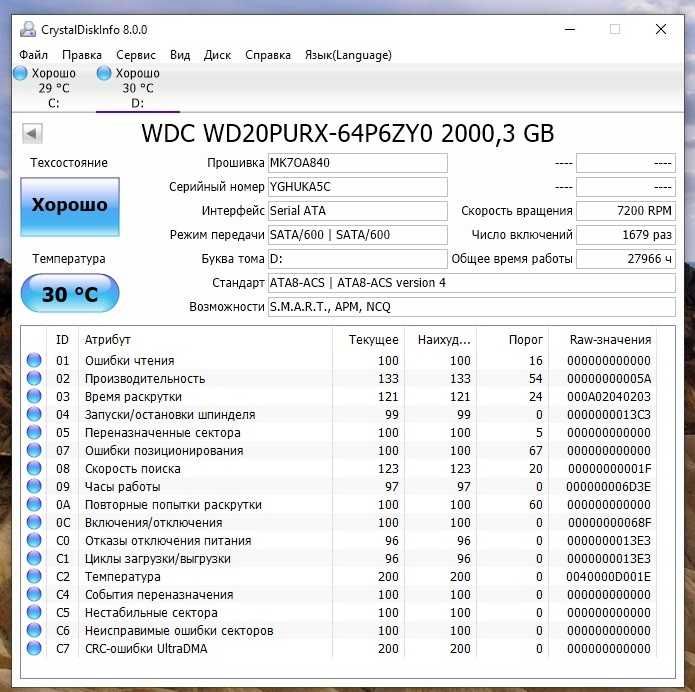
Task: Click the Возможности field S.M.A.R.T., APM, NCQ
Action: (x=472, y=306)
